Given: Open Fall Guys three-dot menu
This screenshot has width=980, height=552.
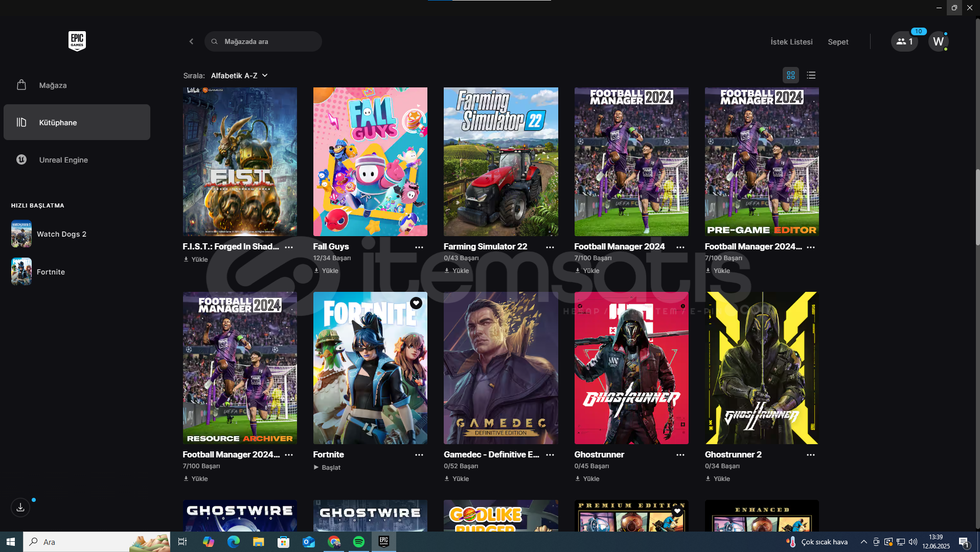Looking at the screenshot, I should pos(419,247).
